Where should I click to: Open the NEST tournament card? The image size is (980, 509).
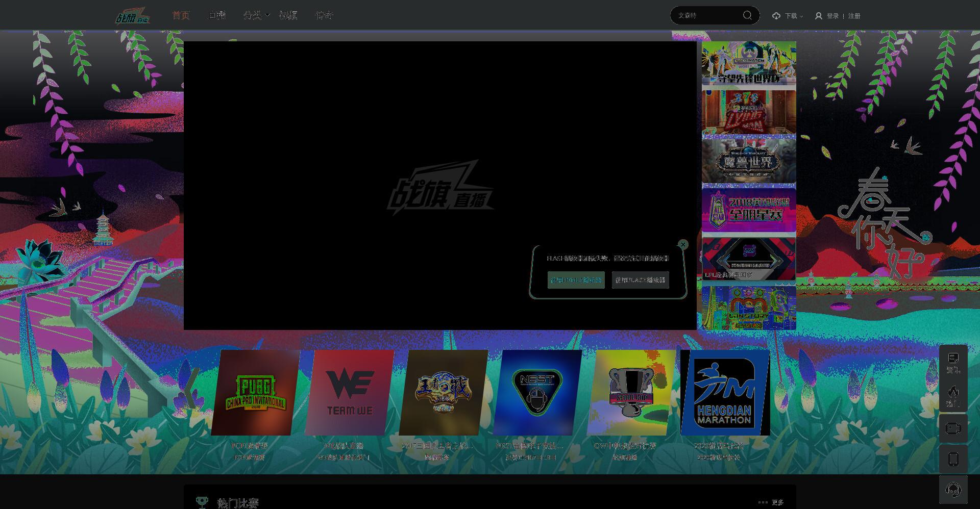tap(537, 393)
